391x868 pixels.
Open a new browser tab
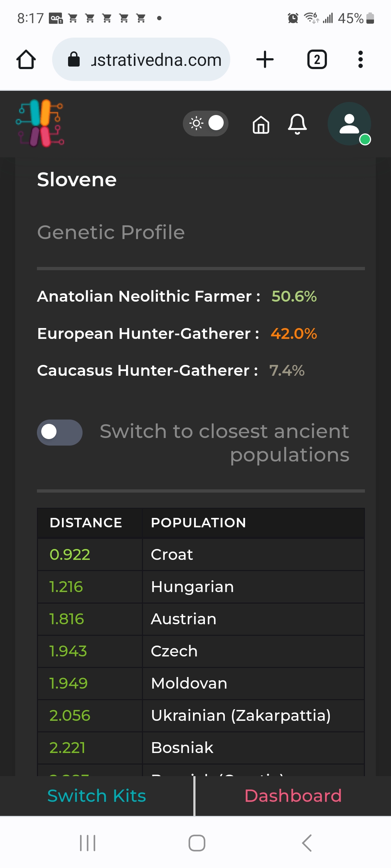265,59
